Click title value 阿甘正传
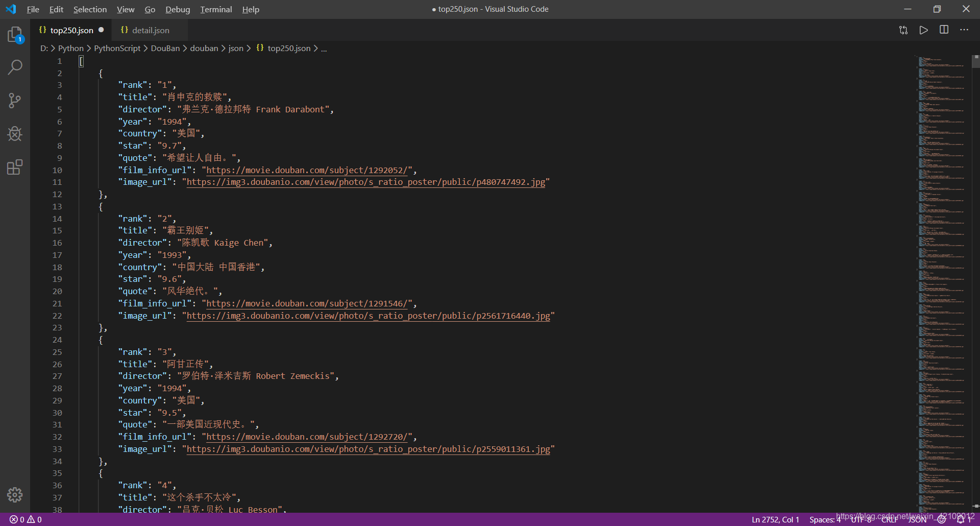The height and width of the screenshot is (526, 980). [185, 364]
